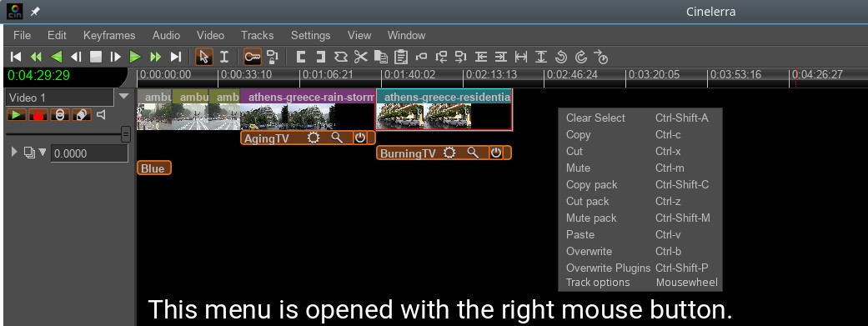This screenshot has width=868, height=326.
Task: Go to the previous edit
Action: [481, 57]
